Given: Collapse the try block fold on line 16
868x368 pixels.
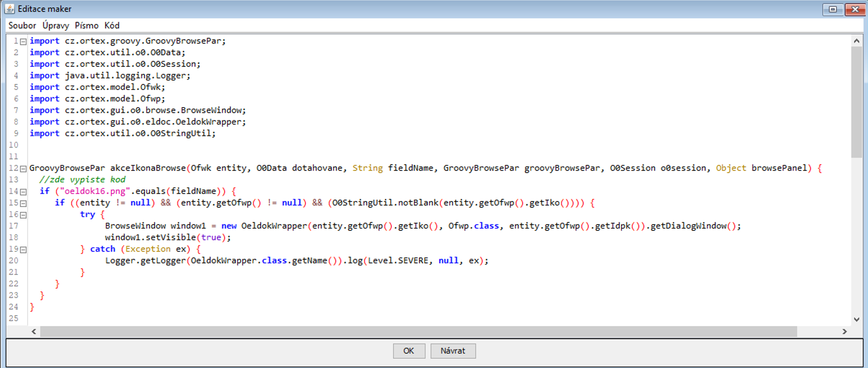Looking at the screenshot, I should coord(23,215).
